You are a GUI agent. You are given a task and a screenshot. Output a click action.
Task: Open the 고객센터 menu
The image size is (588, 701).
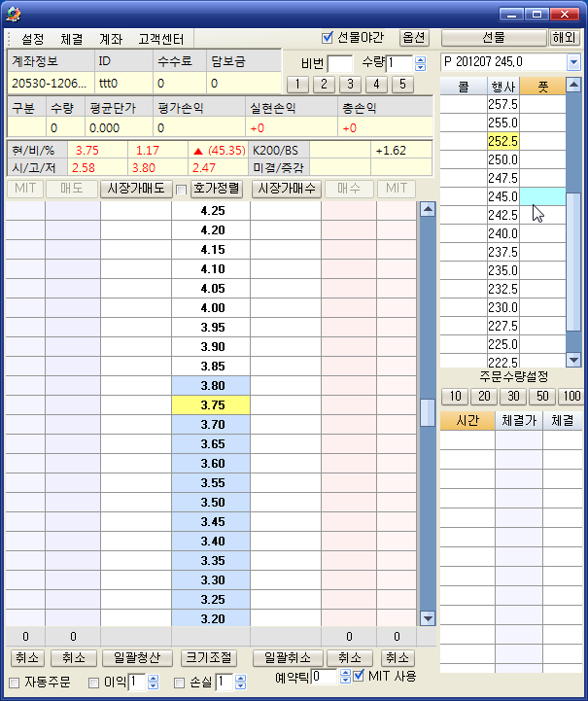pos(161,39)
